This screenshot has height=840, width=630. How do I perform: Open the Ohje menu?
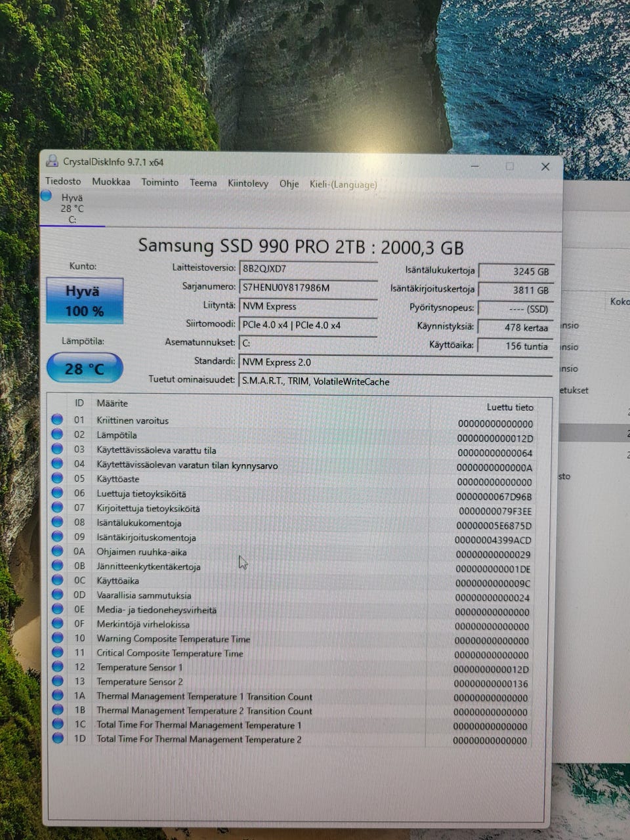[289, 184]
